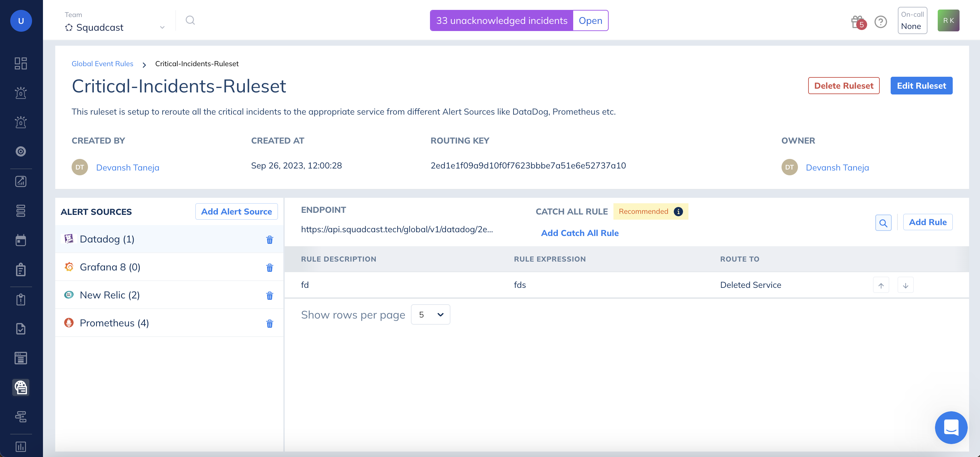The width and height of the screenshot is (980, 457).
Task: Click the Add Catch All Rule link
Action: 580,233
